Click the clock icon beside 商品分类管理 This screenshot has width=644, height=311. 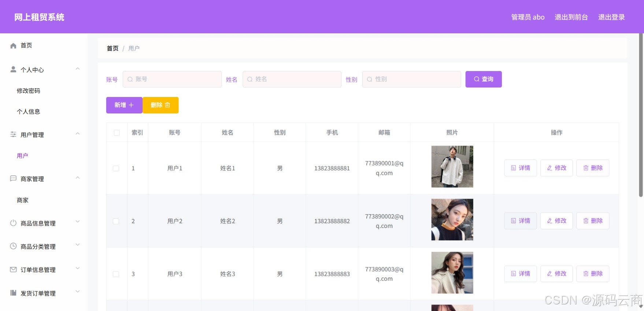point(13,246)
